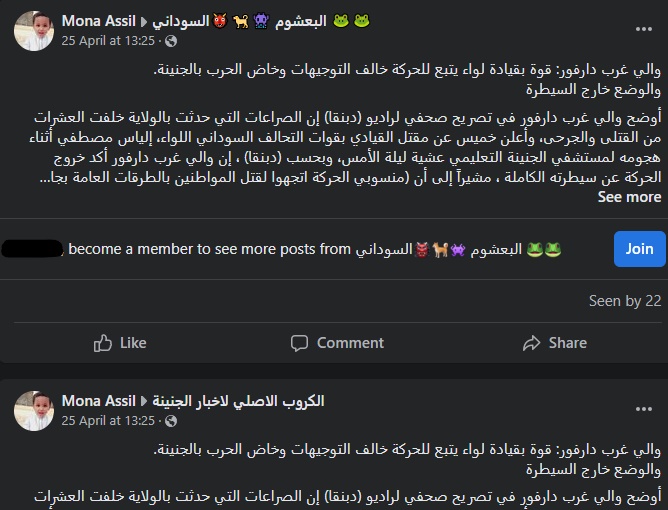Click the Like thumbs-up icon

(103, 342)
